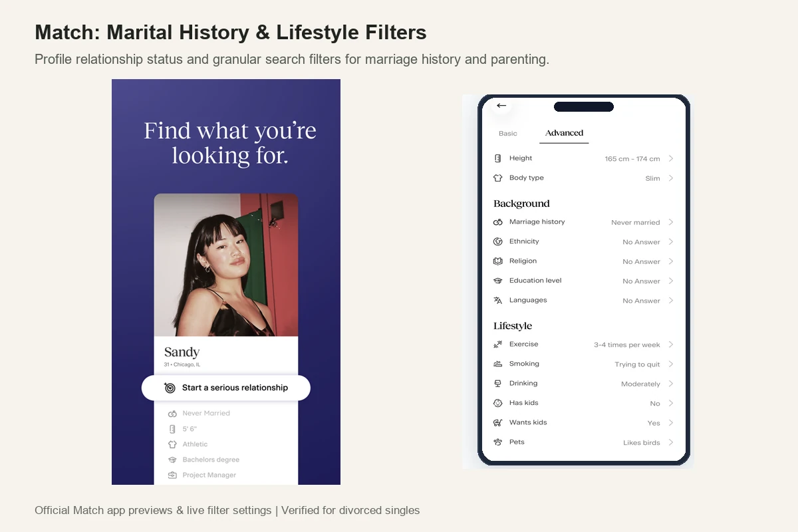
Task: Click the Religion book icon
Action: coord(497,261)
